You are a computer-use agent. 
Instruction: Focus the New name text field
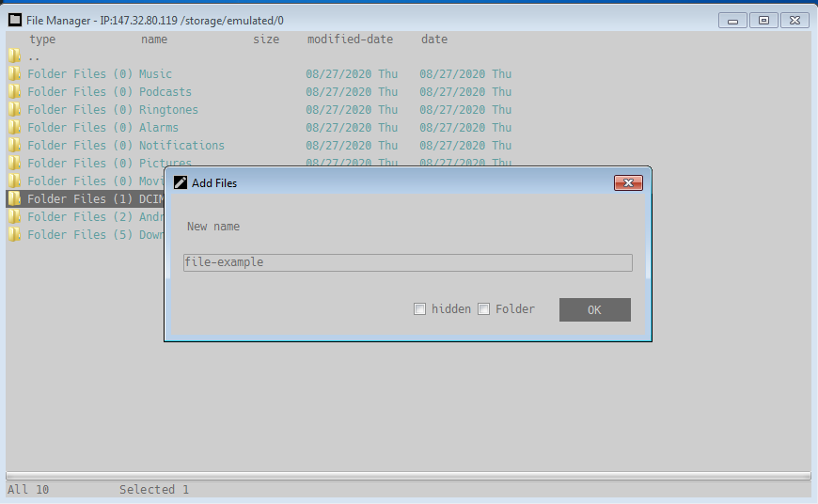(x=408, y=262)
